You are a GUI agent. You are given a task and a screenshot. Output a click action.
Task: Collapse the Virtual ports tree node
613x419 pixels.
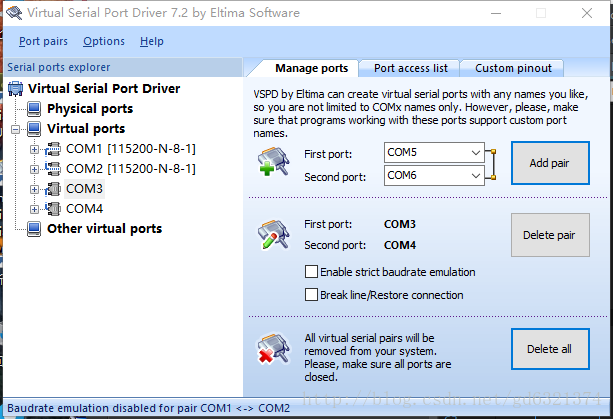pyautogui.click(x=15, y=129)
